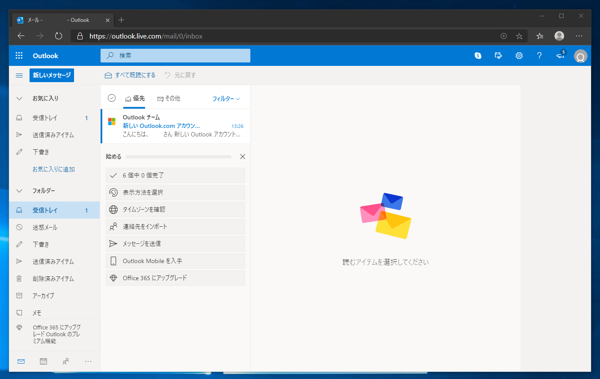Open 下書き under favorites

tap(54, 152)
